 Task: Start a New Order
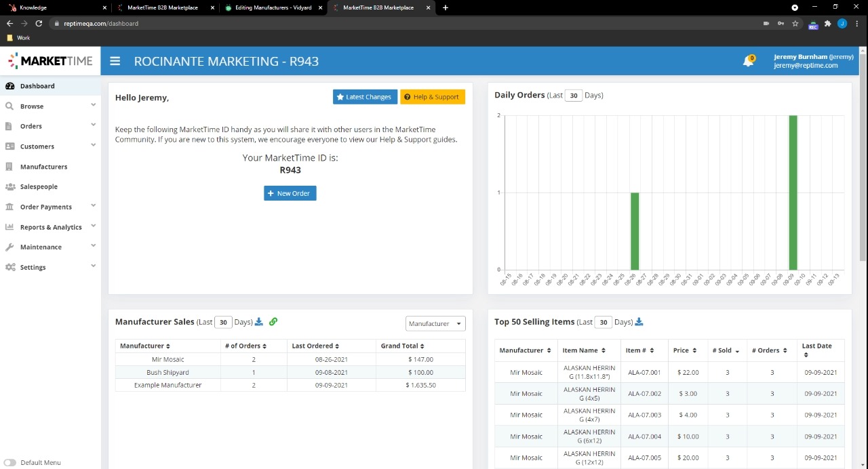[290, 193]
